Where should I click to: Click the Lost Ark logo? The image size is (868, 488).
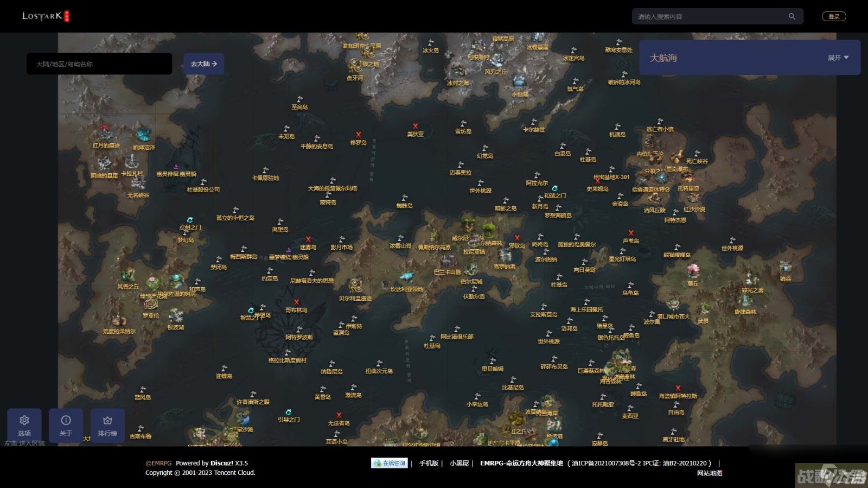click(x=46, y=16)
